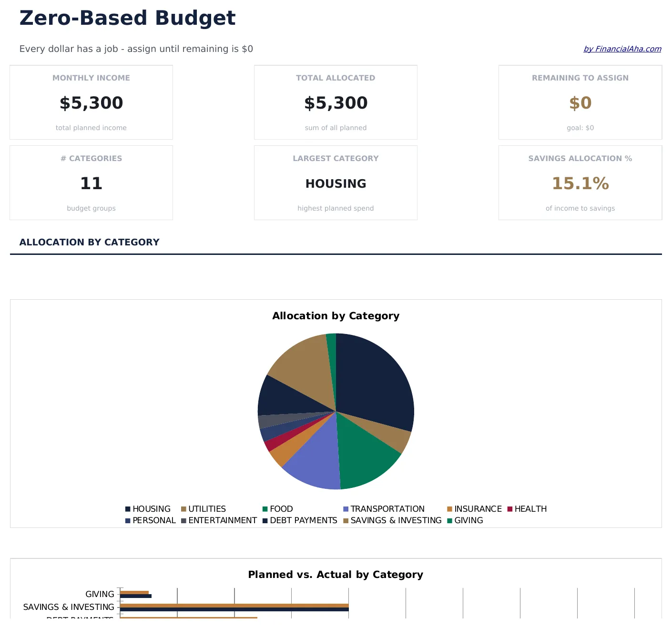The image size is (672, 628).
Task: Click the HOUSING legend marker
Action: (x=127, y=508)
